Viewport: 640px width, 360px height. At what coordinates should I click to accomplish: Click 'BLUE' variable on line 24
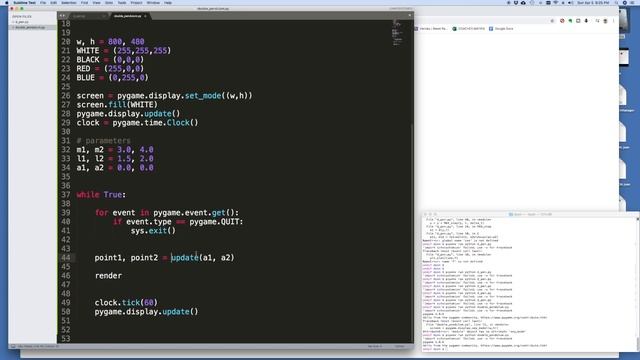click(85, 78)
